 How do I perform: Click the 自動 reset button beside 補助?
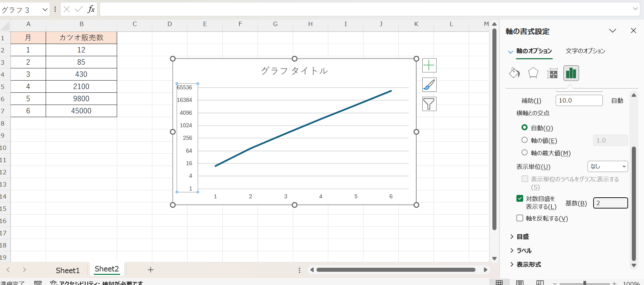coord(617,101)
